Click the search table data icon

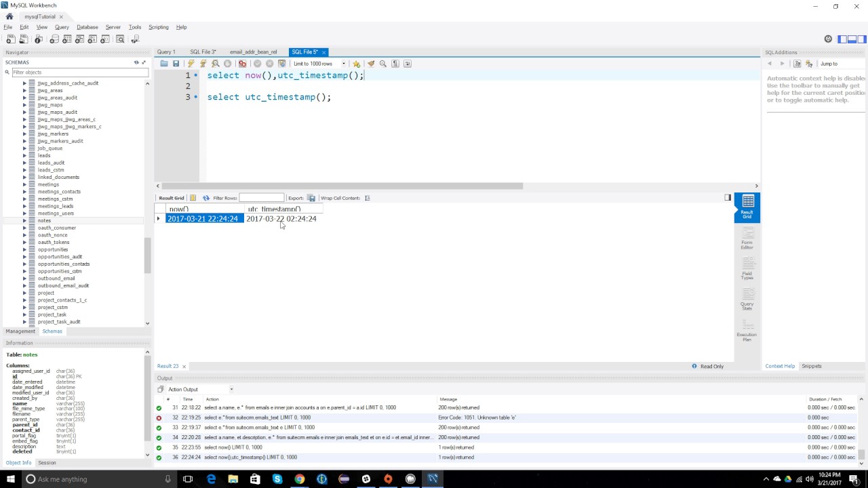pyautogui.click(x=120, y=39)
